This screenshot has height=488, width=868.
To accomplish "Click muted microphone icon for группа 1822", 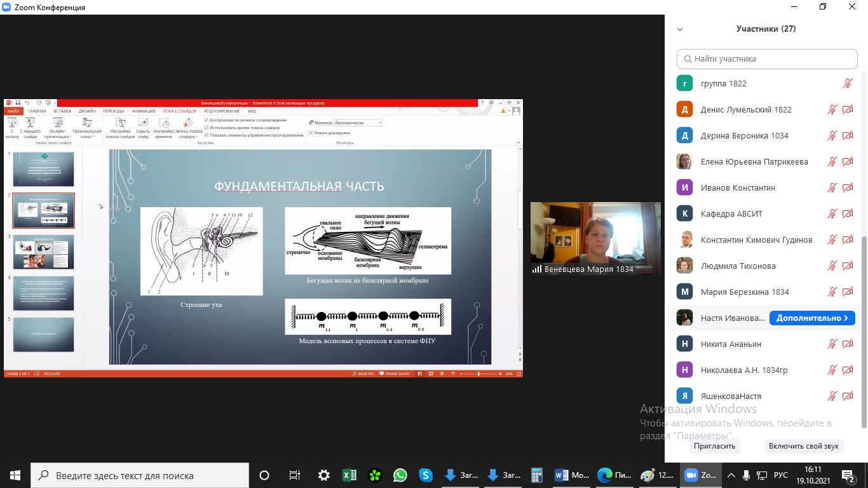I will tap(847, 83).
